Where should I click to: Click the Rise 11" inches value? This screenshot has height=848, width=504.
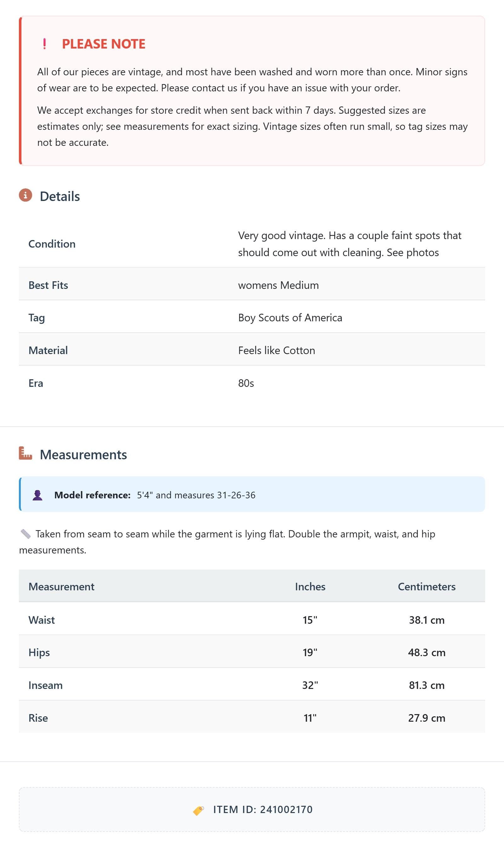(x=310, y=718)
